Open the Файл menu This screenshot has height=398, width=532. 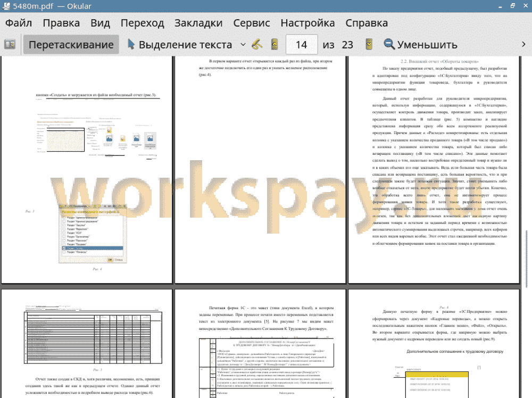coord(19,23)
